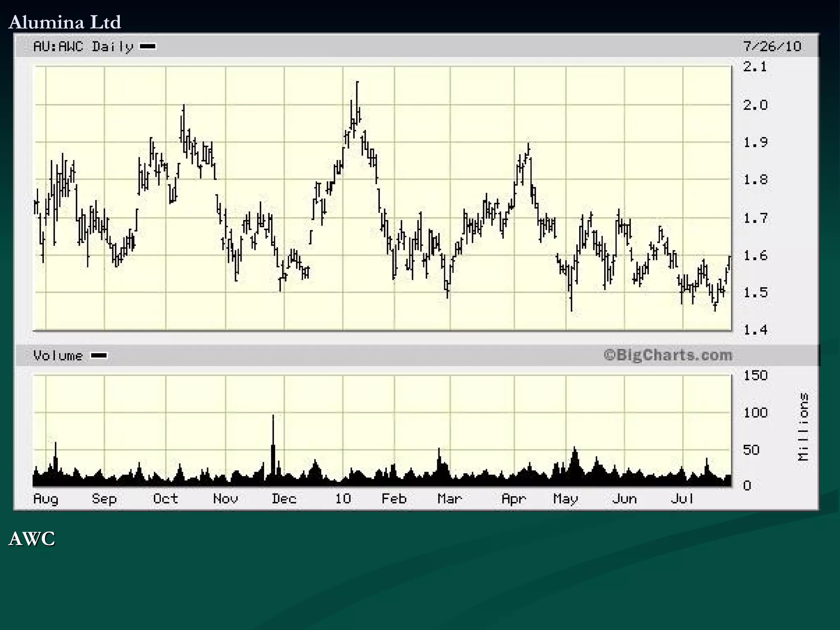
Task: Click the Alumina Ltd slide title
Action: pyautogui.click(x=65, y=22)
